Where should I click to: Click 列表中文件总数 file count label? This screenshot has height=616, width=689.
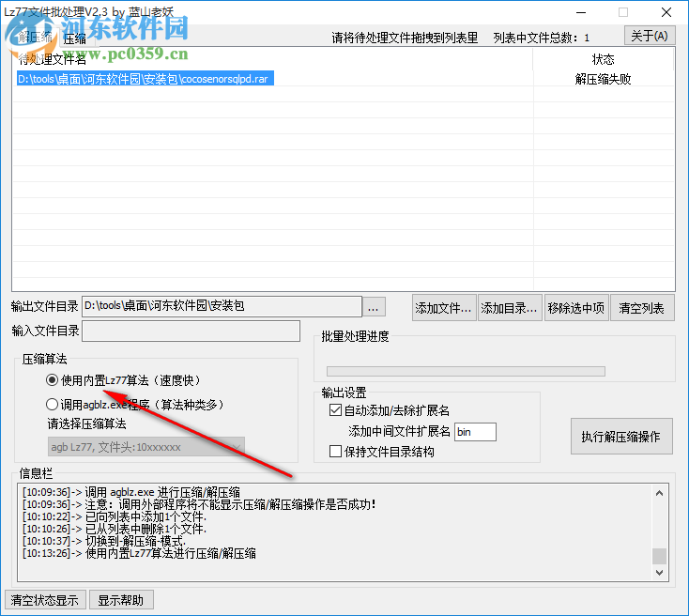[x=541, y=38]
